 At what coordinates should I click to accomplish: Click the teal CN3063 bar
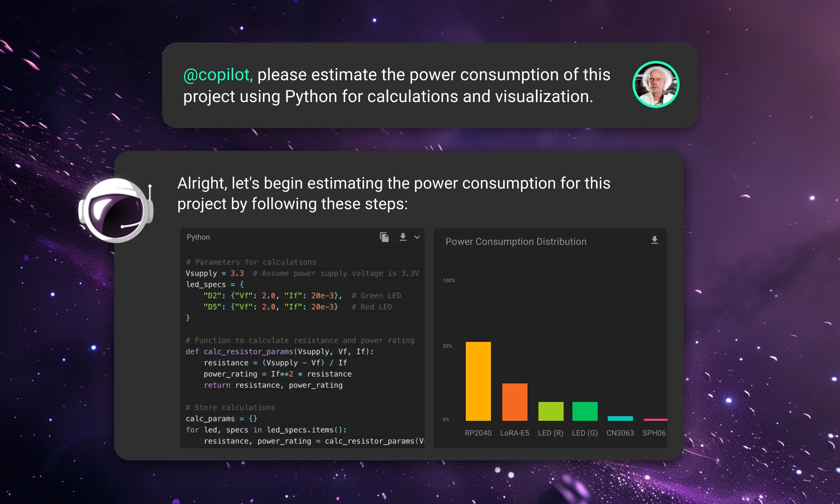point(620,418)
